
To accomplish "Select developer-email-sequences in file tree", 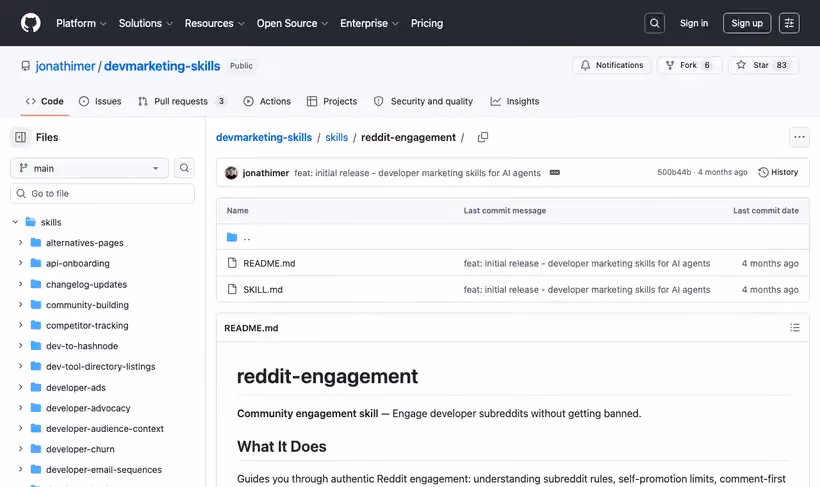I will pyautogui.click(x=104, y=470).
